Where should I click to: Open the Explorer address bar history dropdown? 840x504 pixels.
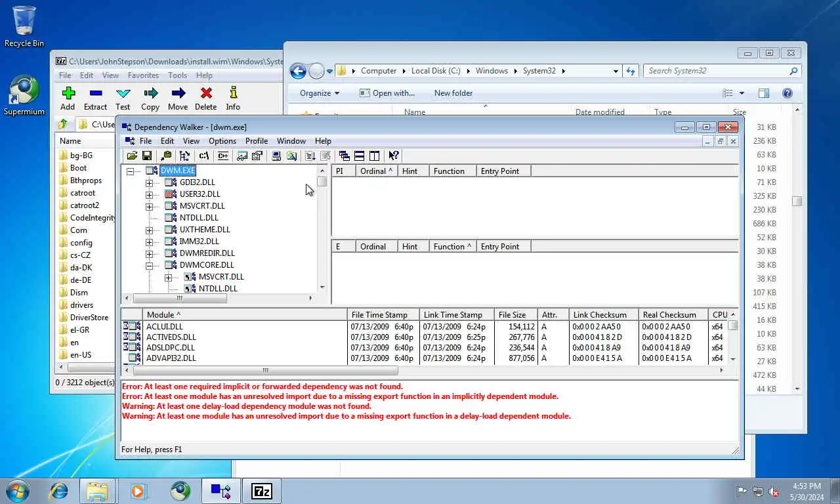tap(616, 71)
